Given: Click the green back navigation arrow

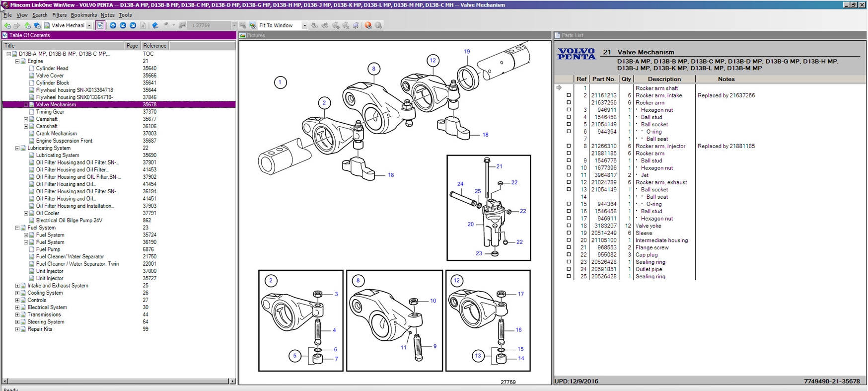Looking at the screenshot, I should pyautogui.click(x=7, y=25).
